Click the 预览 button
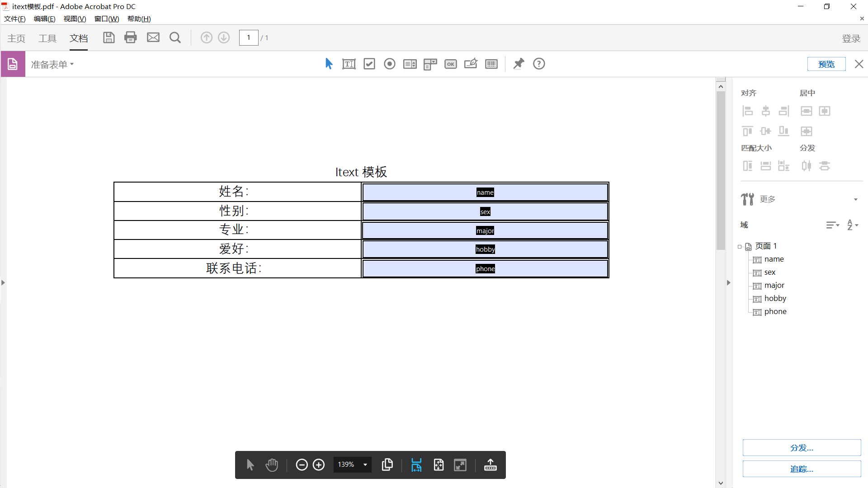This screenshot has height=488, width=868. [x=826, y=64]
